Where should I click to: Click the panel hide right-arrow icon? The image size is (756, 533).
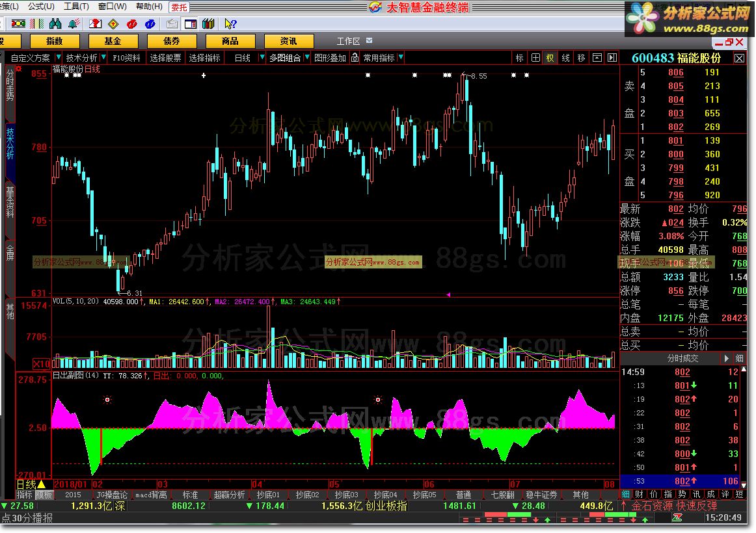[x=612, y=58]
